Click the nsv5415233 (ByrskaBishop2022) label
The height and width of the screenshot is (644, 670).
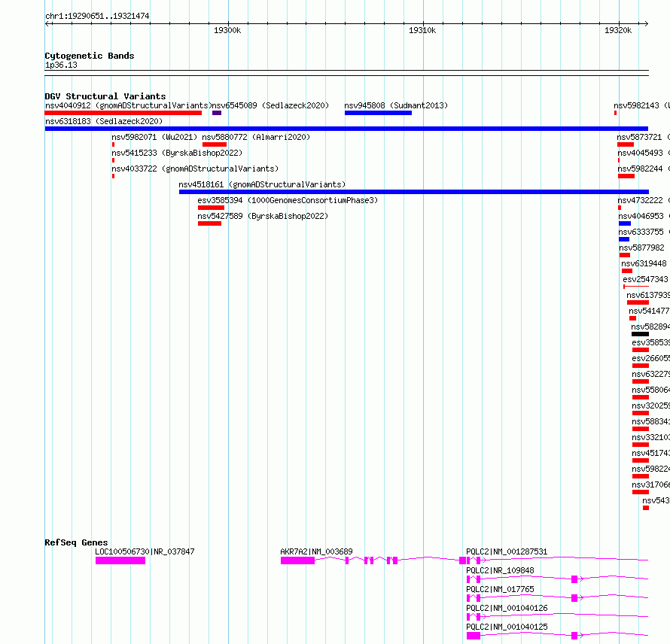(x=177, y=153)
